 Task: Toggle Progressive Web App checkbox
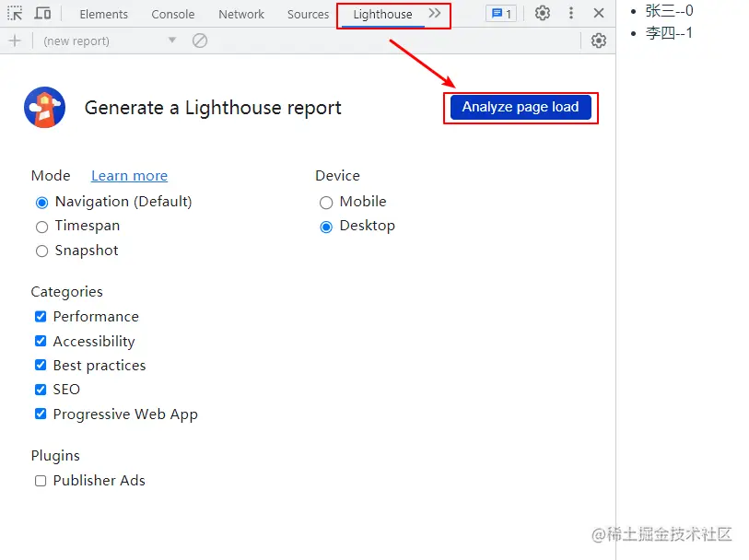click(x=41, y=414)
